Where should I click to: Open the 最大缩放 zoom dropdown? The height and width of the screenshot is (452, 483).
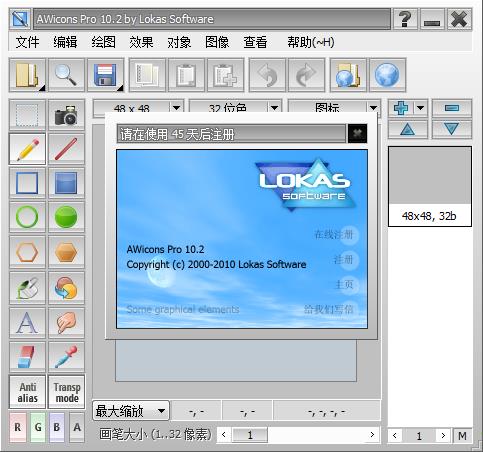pyautogui.click(x=131, y=411)
